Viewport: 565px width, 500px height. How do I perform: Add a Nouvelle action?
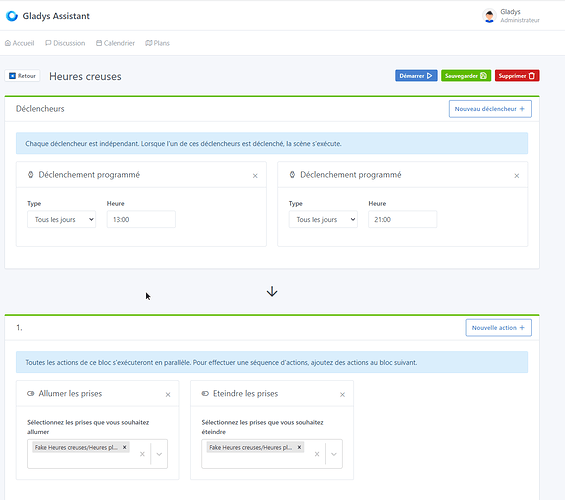[498, 328]
